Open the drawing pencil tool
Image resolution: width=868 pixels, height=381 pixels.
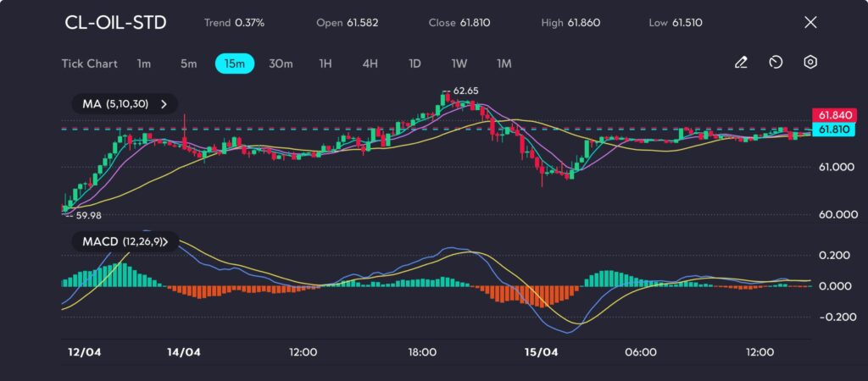pos(741,63)
